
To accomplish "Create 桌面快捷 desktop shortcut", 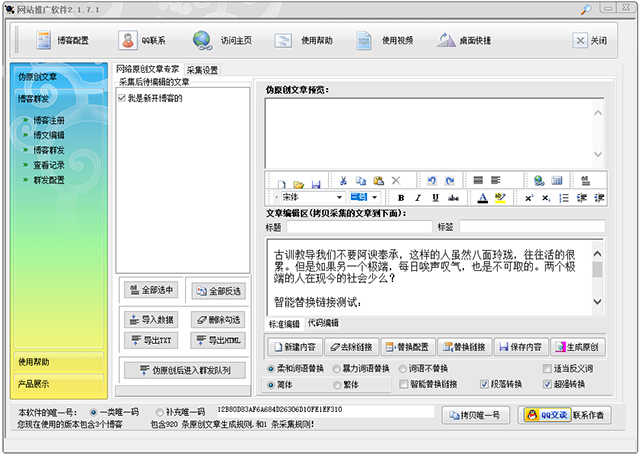I will click(x=464, y=40).
